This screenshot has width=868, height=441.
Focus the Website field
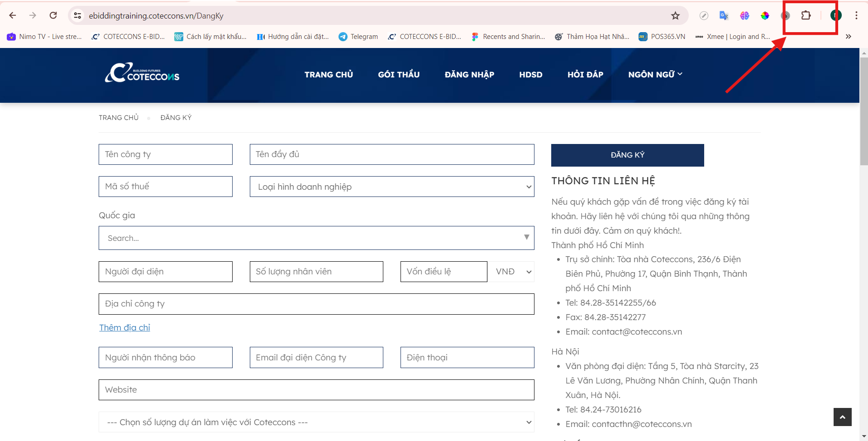point(316,389)
